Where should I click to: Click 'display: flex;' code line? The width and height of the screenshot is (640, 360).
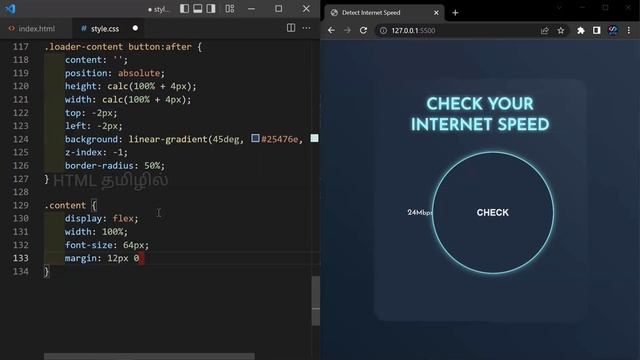(x=102, y=218)
